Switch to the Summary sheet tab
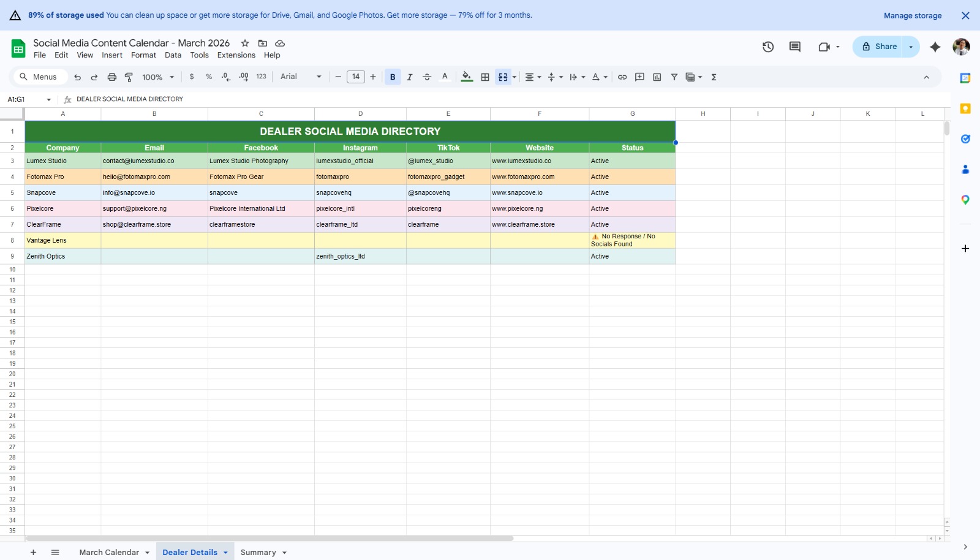This screenshot has width=980, height=560. click(258, 553)
